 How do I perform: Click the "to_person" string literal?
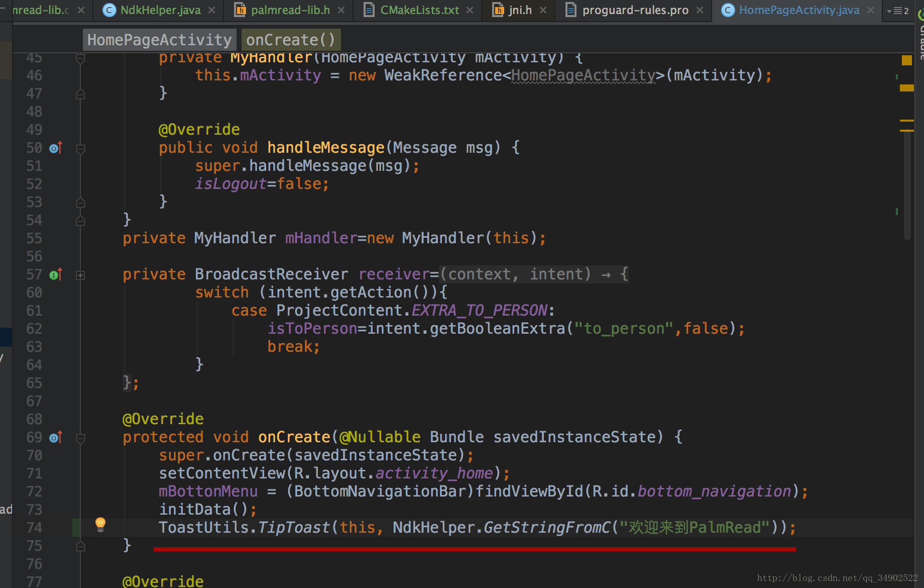click(624, 329)
